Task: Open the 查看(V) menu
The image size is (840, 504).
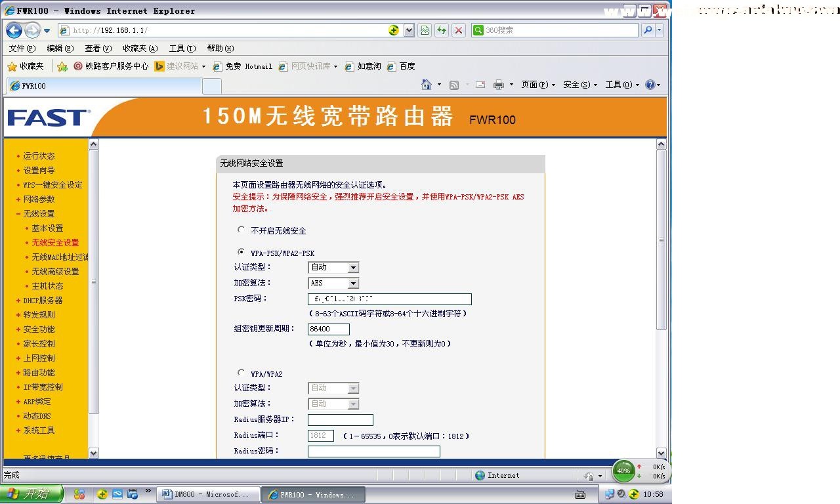Action: [98, 49]
